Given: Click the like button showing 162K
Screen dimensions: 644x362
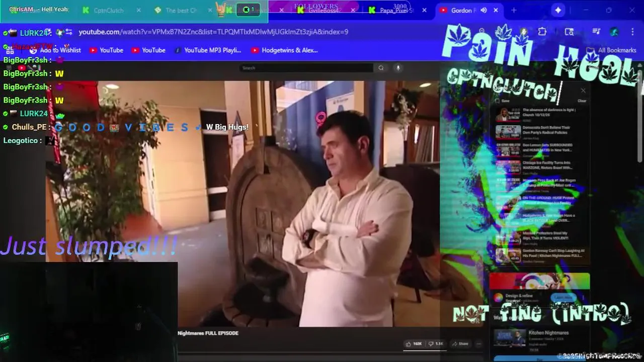Looking at the screenshot, I should pyautogui.click(x=414, y=344).
